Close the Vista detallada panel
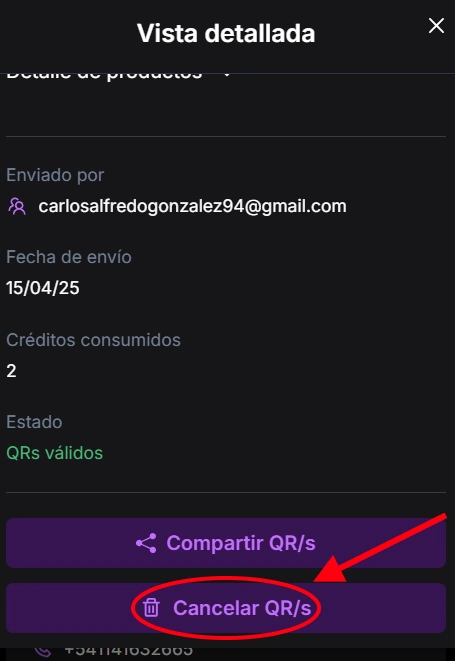The image size is (455, 661). click(436, 26)
